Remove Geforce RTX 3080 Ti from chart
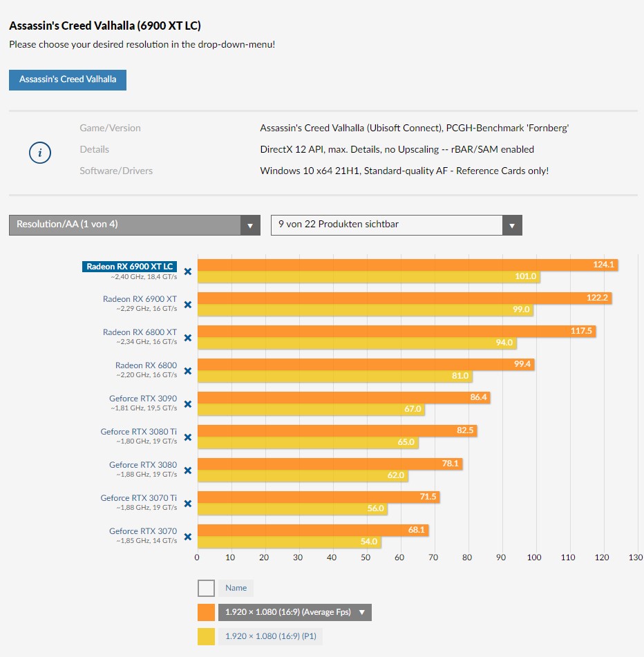Image resolution: width=644 pixels, height=657 pixels. click(187, 437)
